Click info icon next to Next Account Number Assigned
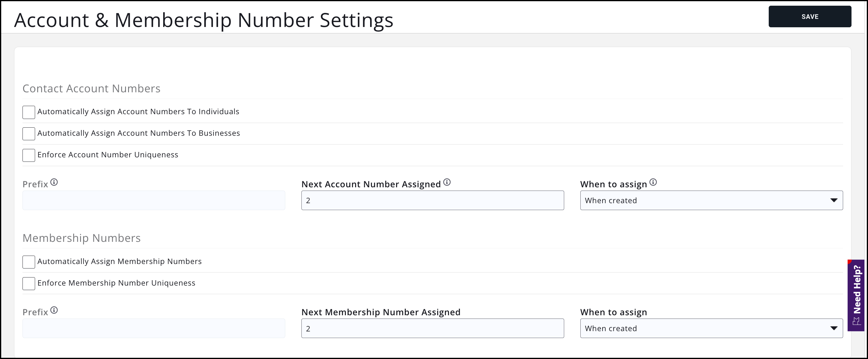The height and width of the screenshot is (359, 868). pyautogui.click(x=447, y=182)
